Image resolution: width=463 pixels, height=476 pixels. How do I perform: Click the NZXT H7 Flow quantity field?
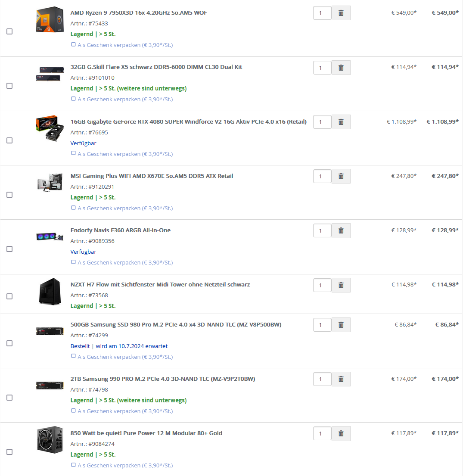coord(322,285)
